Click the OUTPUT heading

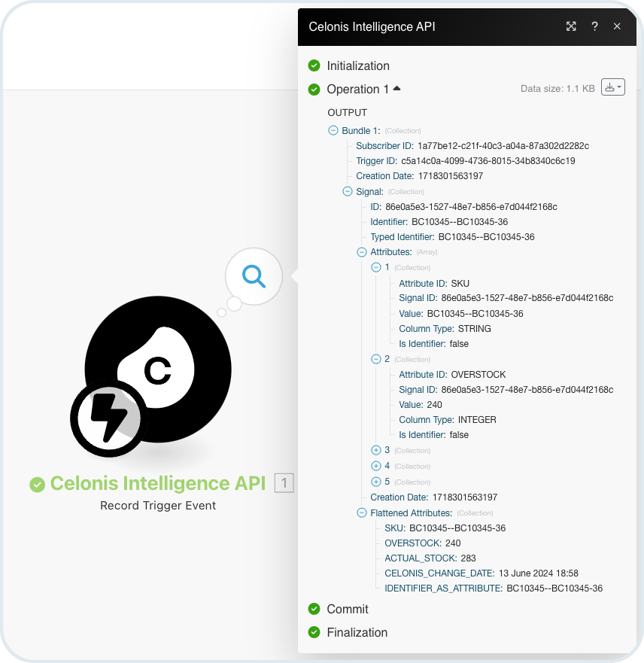click(x=348, y=112)
